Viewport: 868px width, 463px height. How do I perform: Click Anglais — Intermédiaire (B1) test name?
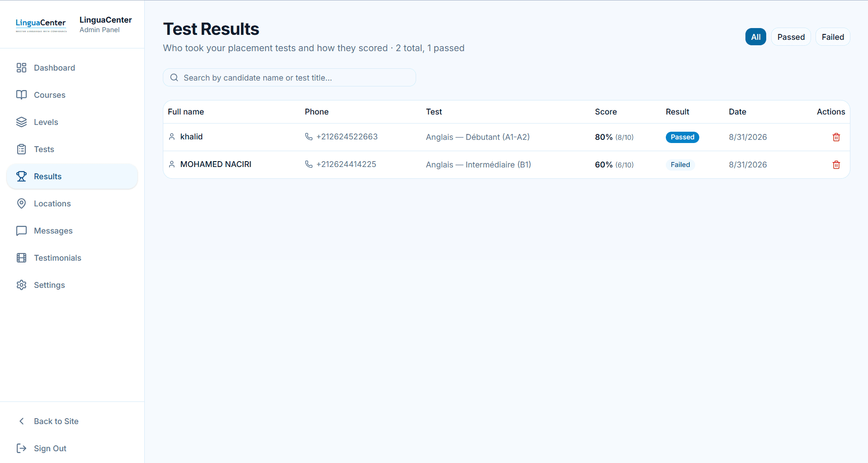[x=479, y=165]
